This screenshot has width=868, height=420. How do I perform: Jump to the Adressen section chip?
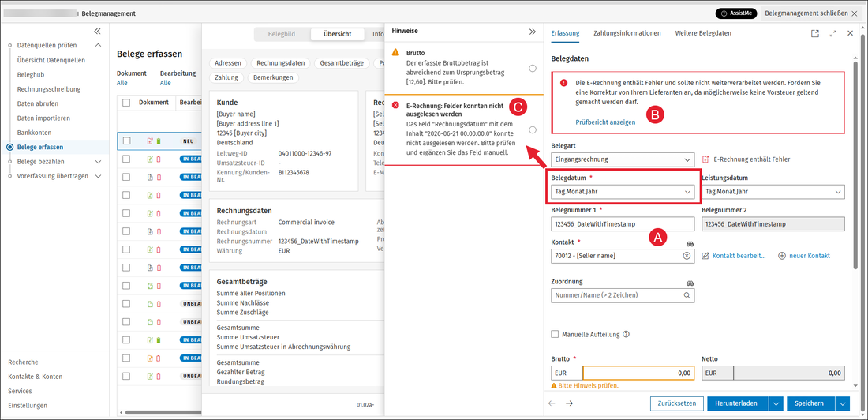[x=228, y=63]
